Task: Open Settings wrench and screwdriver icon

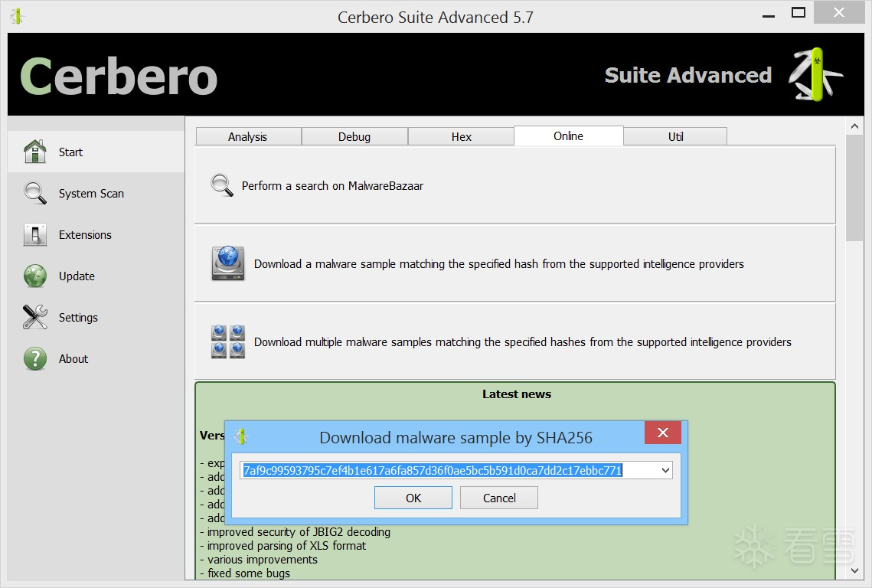Action: (x=35, y=317)
